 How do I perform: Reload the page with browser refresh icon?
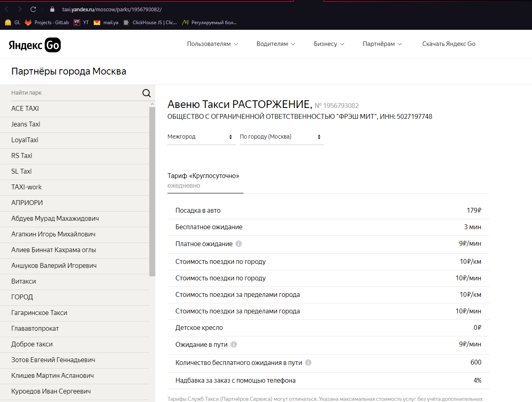tap(33, 9)
